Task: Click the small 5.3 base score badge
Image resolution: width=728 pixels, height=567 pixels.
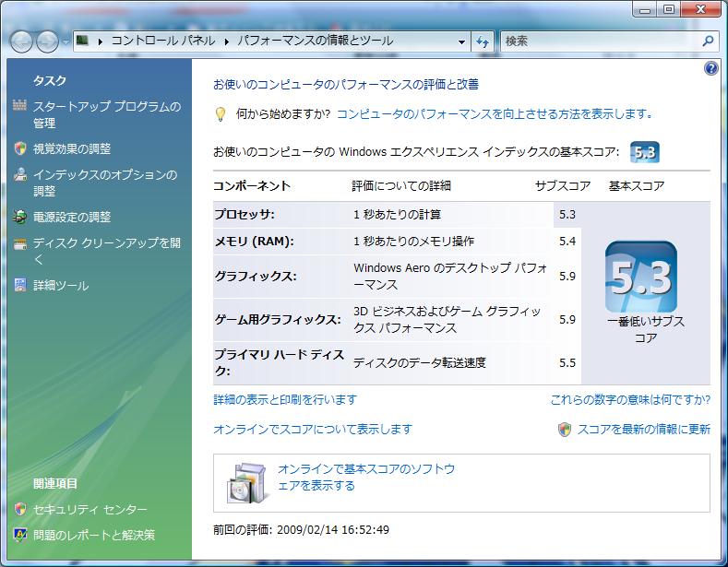Action: [x=644, y=152]
